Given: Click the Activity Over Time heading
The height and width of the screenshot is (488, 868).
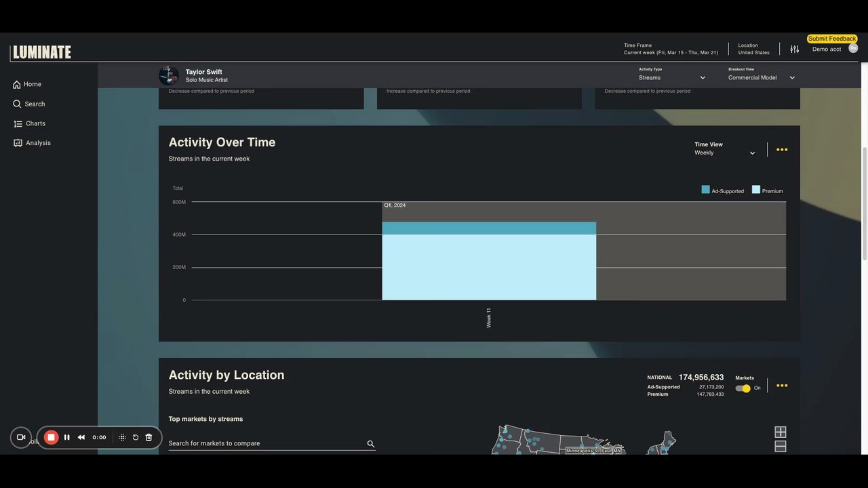Looking at the screenshot, I should click(x=222, y=142).
